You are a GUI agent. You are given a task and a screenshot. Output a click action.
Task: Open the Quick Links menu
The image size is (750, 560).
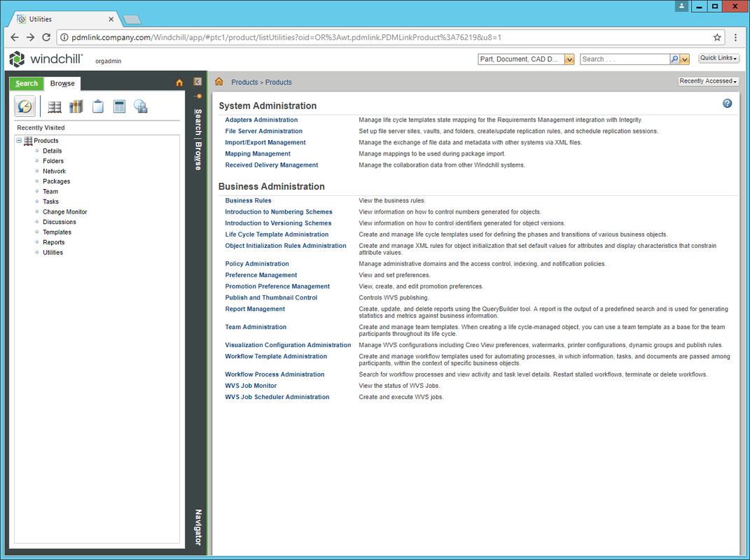coord(718,58)
